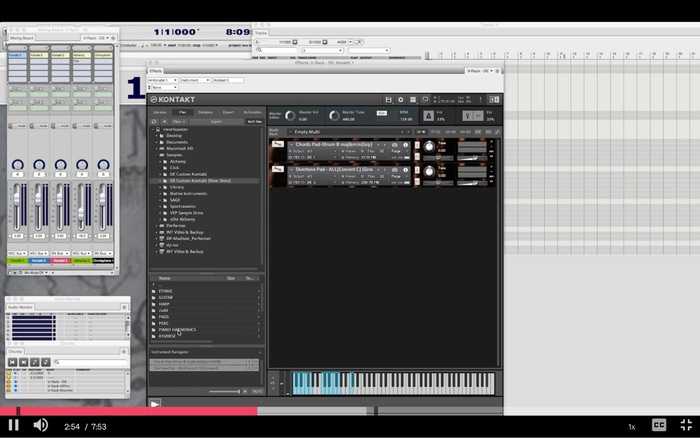Click second button in bottom-left window toolbar

tap(24, 362)
